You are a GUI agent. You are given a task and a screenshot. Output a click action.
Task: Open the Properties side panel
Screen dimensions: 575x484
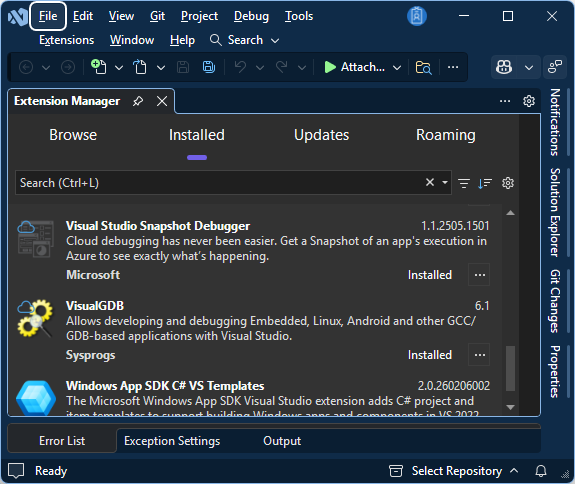coord(555,371)
